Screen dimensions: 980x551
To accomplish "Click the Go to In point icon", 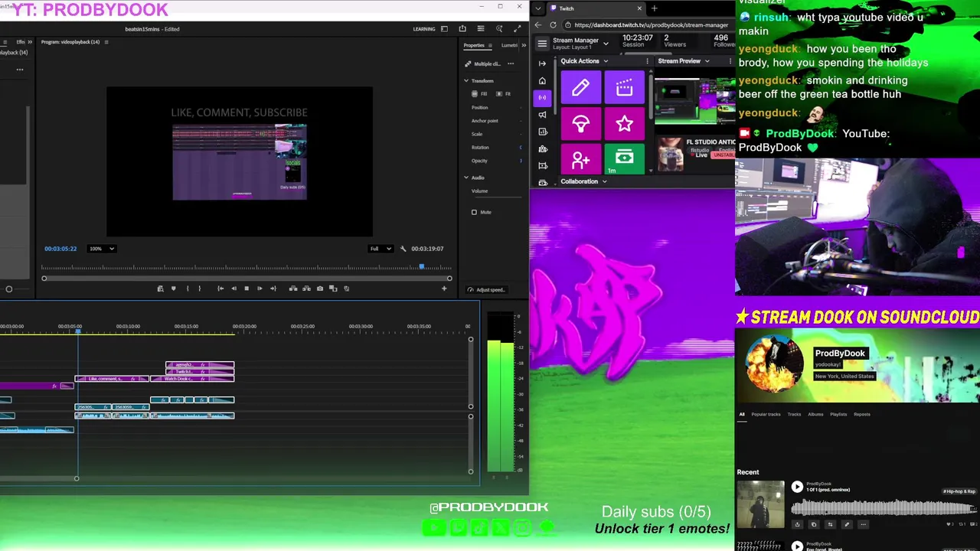I will pos(220,289).
